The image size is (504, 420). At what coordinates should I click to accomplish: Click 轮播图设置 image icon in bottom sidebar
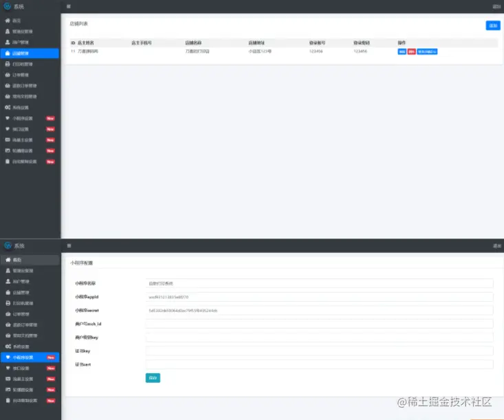click(x=8, y=390)
